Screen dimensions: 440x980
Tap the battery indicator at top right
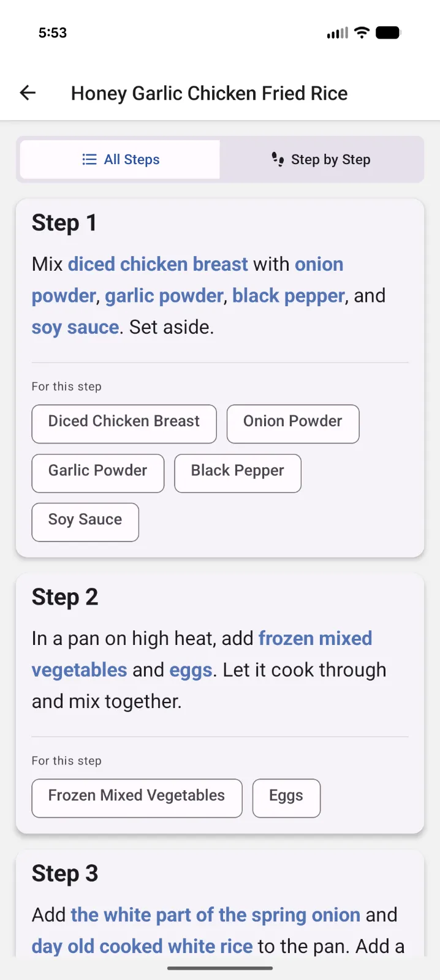(x=388, y=32)
